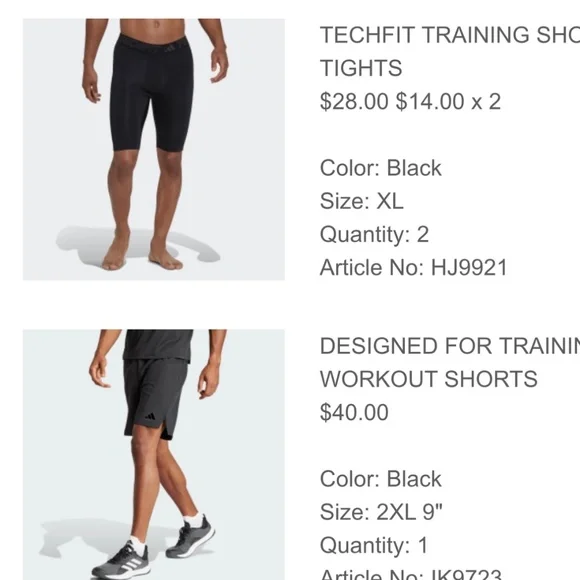Open the Designed for Training Workout Shorts image

click(x=154, y=455)
